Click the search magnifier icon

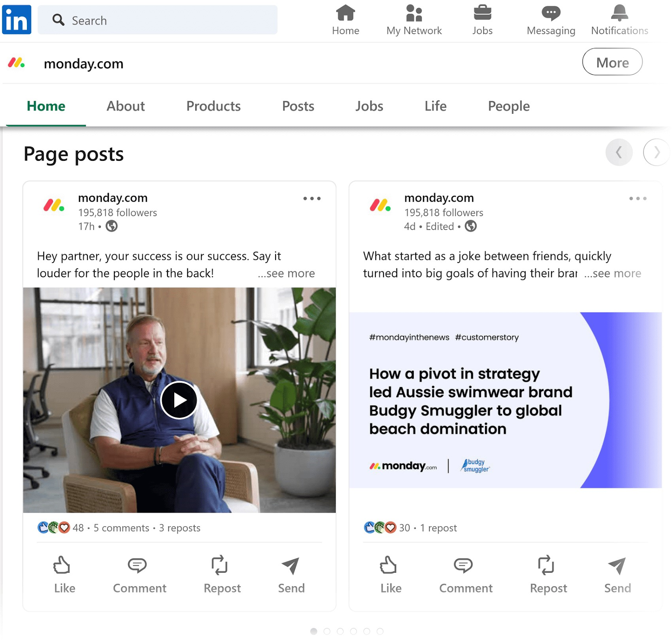point(58,20)
